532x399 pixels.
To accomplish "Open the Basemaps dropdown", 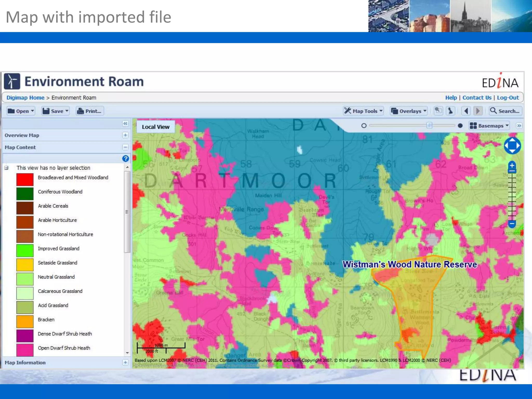I will (489, 126).
